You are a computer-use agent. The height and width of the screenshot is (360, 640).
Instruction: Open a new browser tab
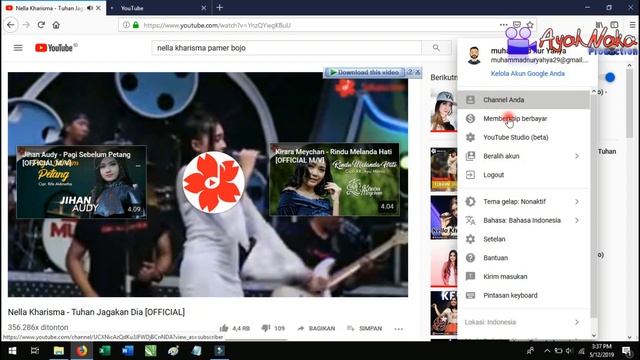click(220, 7)
